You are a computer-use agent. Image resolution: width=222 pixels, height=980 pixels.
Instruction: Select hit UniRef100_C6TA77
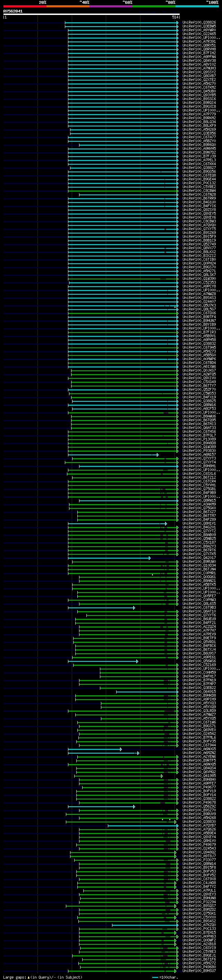(x=199, y=137)
